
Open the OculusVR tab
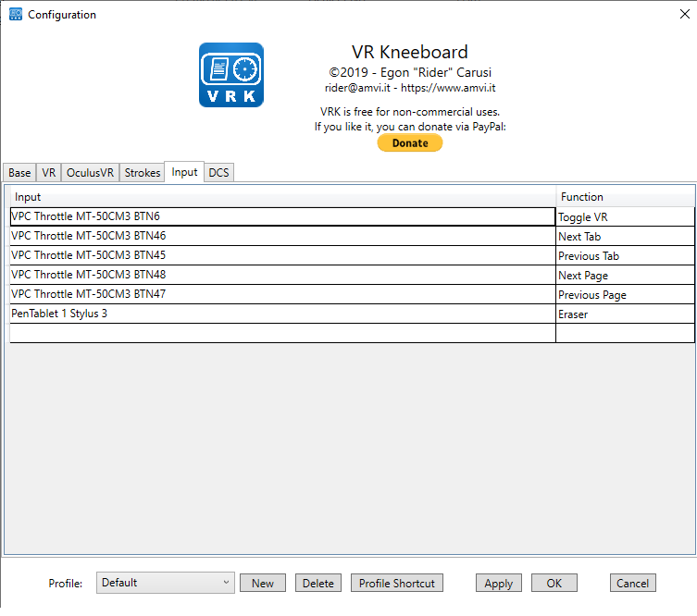coord(90,173)
